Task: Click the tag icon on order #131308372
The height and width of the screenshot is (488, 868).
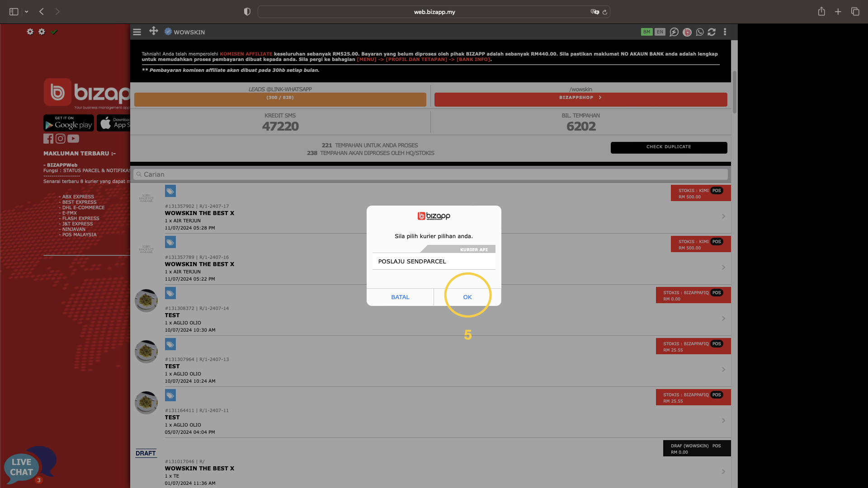Action: coord(170,293)
